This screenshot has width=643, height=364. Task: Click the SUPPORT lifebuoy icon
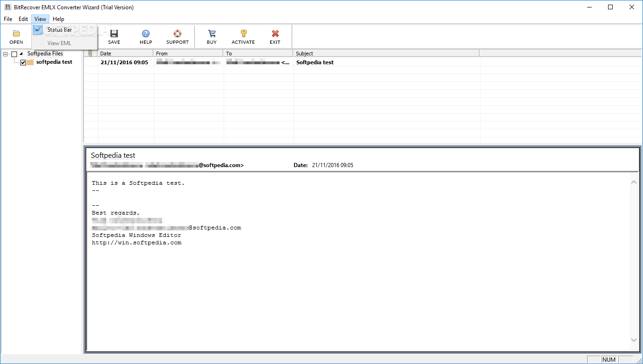click(x=178, y=34)
